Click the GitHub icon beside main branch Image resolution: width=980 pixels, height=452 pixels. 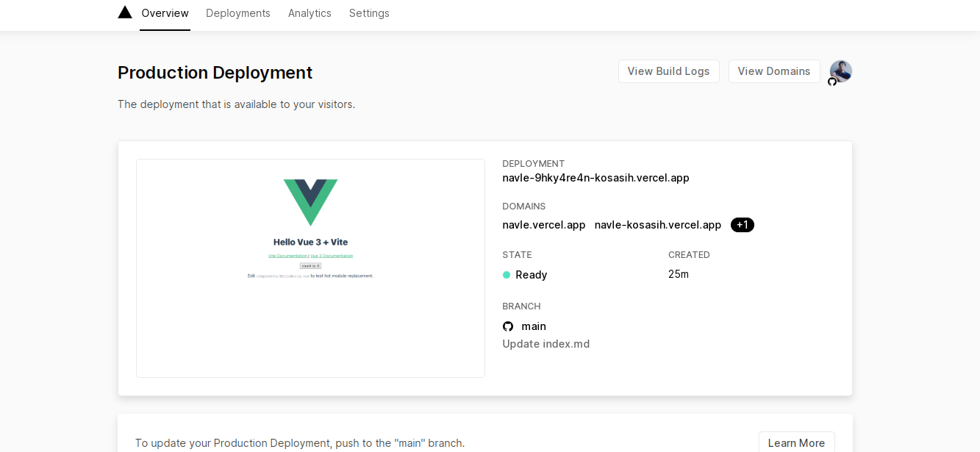(x=508, y=326)
